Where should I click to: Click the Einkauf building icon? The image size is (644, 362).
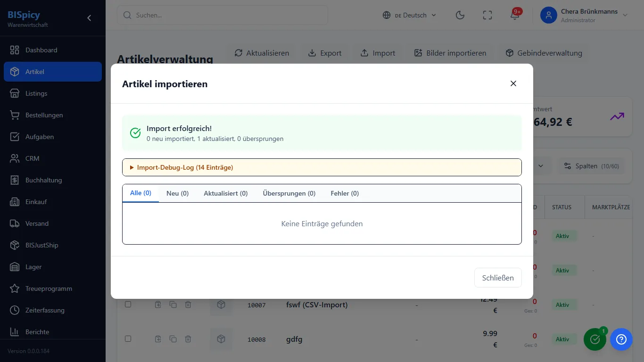pos(15,202)
